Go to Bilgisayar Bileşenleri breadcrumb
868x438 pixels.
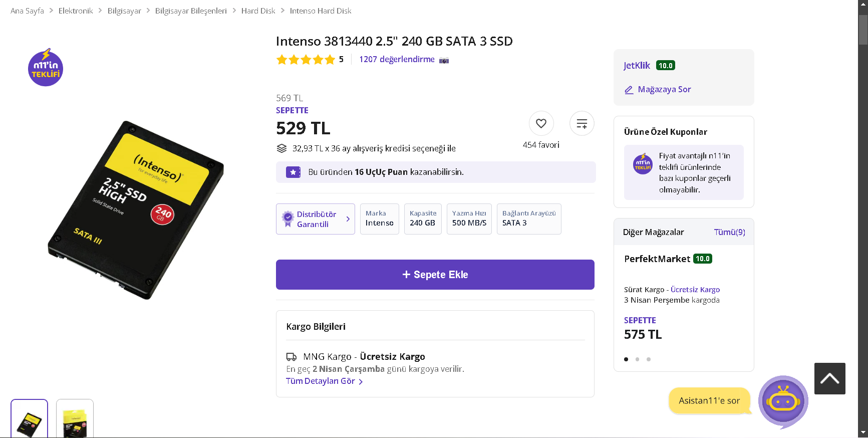click(x=191, y=11)
